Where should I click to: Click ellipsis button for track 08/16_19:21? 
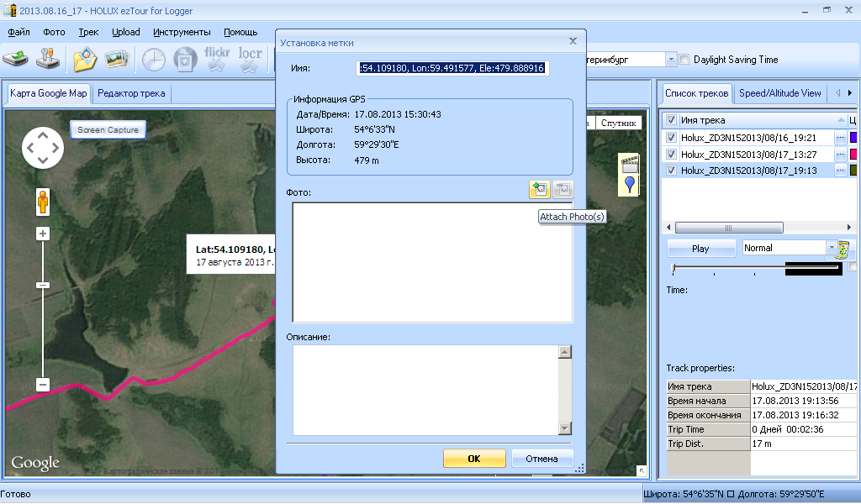click(840, 137)
